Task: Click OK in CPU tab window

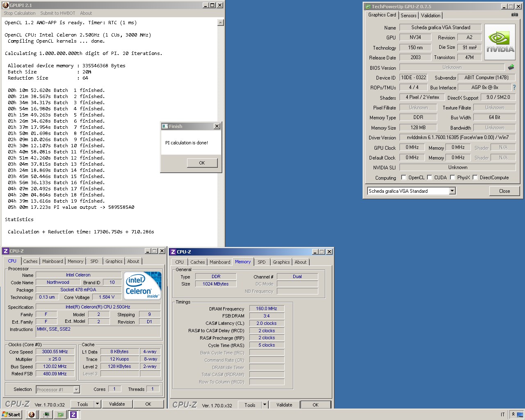Action: tap(148, 404)
